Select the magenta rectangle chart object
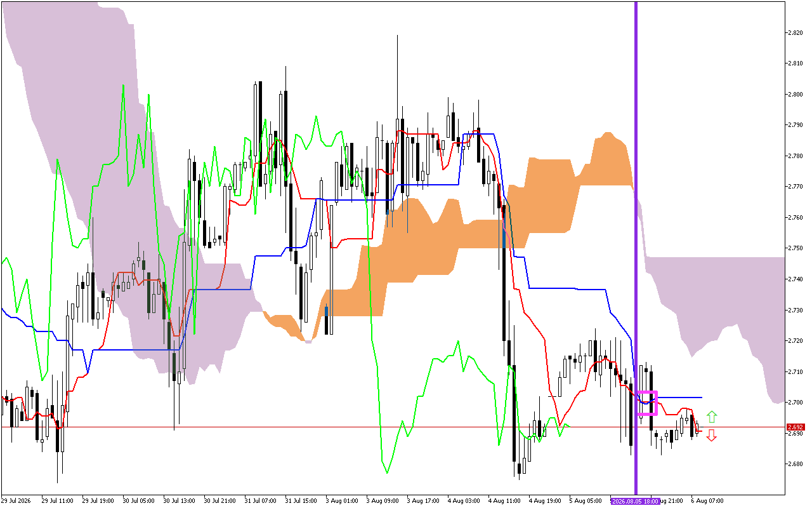 click(x=647, y=403)
